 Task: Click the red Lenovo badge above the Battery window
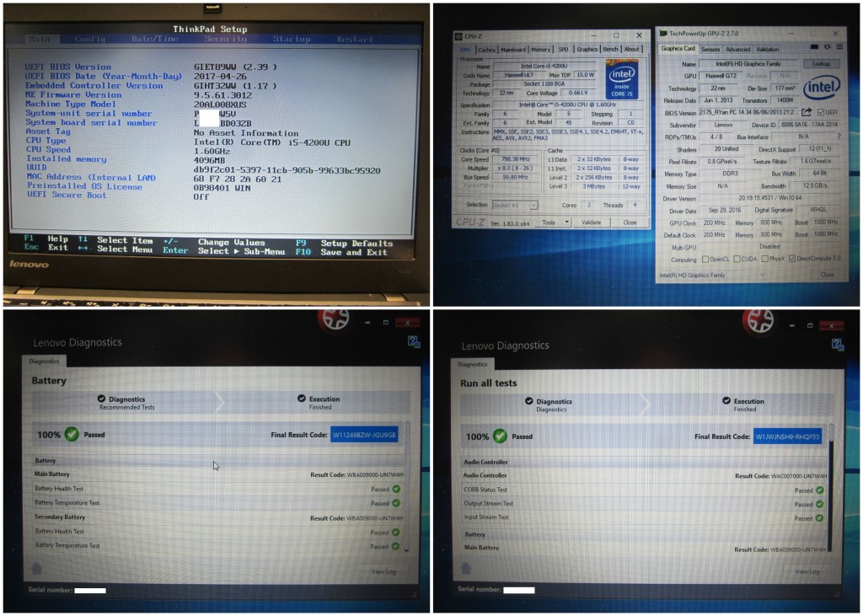(335, 319)
